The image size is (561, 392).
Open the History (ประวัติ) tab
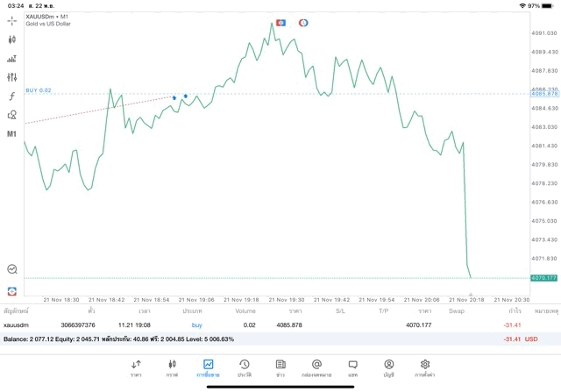coord(244,367)
